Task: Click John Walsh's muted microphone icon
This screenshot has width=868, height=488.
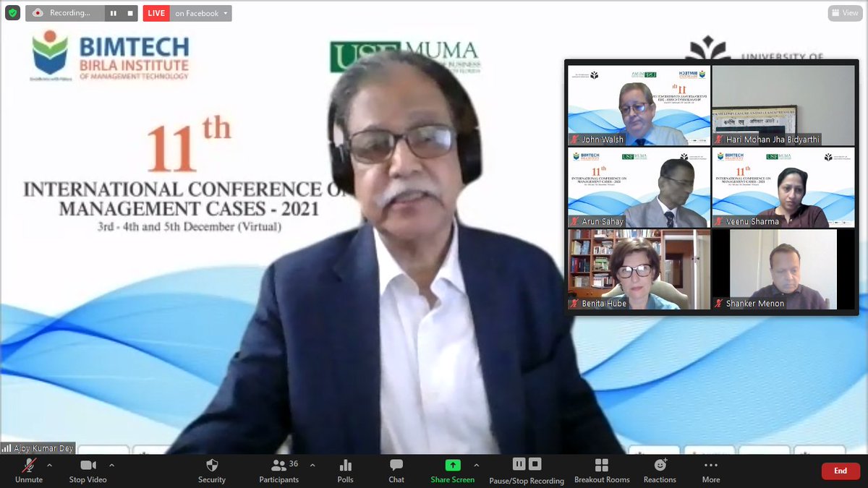Action: point(576,140)
